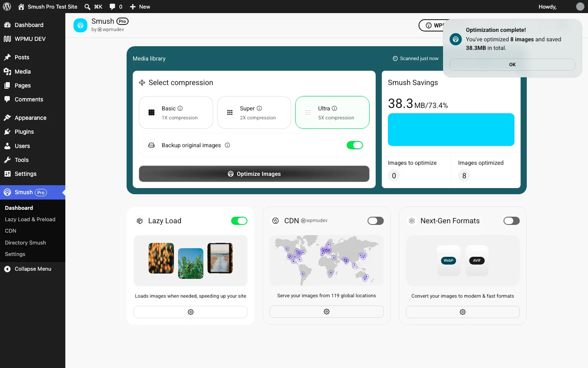
Task: Open the New content menu in admin bar
Action: (140, 7)
